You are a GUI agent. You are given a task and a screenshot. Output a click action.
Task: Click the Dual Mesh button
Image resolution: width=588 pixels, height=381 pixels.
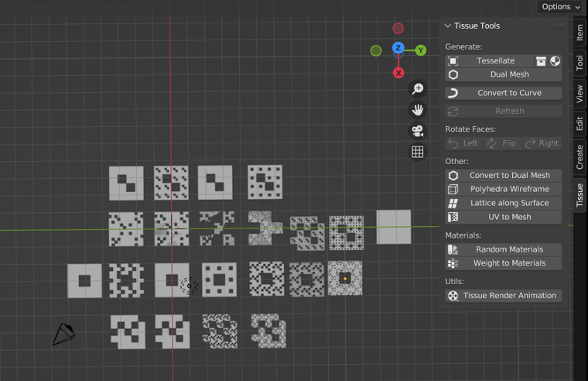pyautogui.click(x=503, y=74)
